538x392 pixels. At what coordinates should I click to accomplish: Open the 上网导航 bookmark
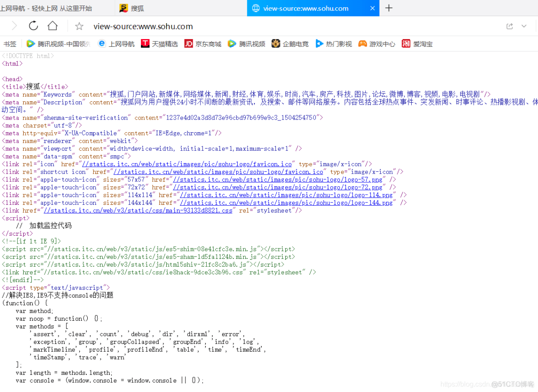pos(116,44)
